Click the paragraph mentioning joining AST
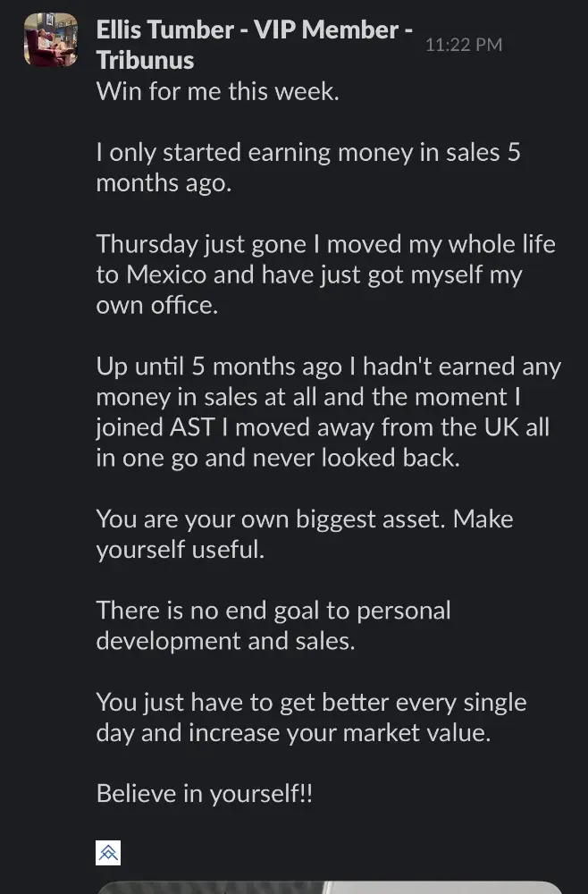The width and height of the screenshot is (588, 894). coord(328,411)
